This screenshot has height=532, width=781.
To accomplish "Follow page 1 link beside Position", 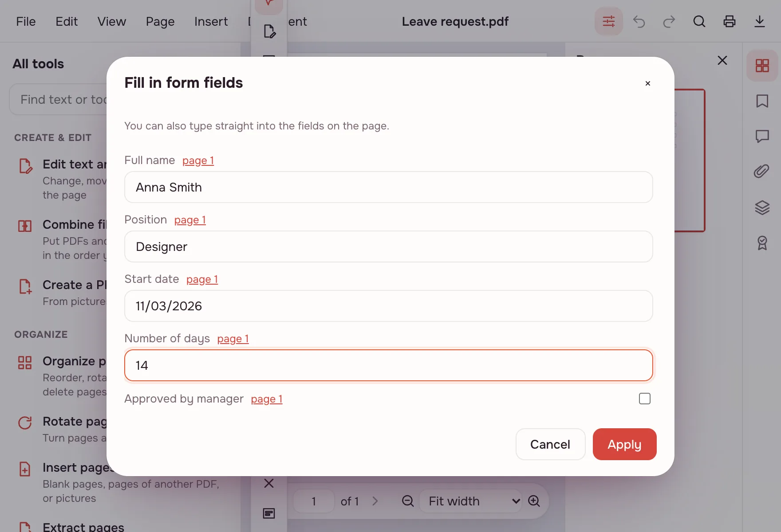I will coord(190,220).
